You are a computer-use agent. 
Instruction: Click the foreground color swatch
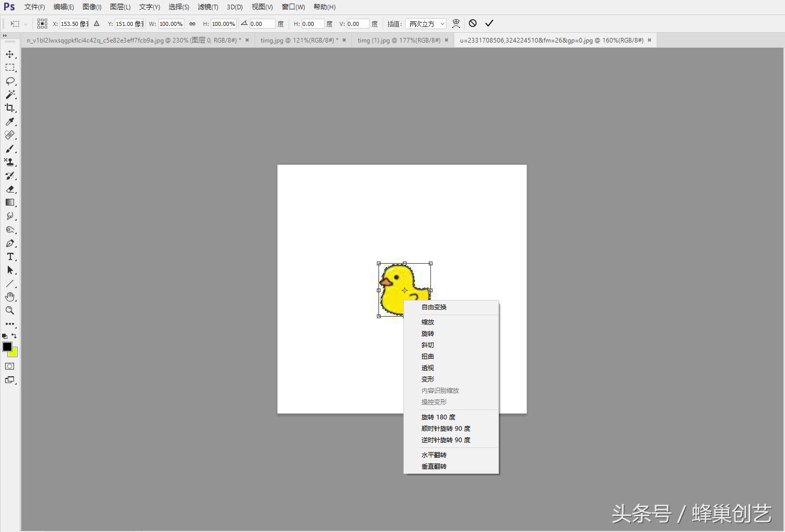click(7, 346)
